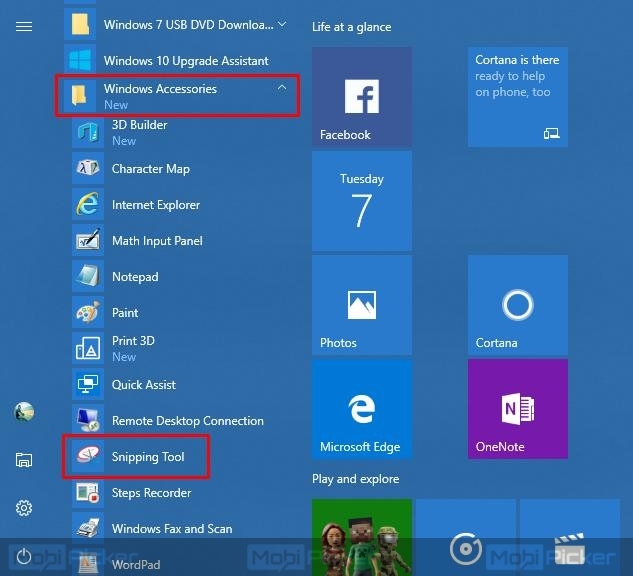Click the Power button in sidebar
This screenshot has width=633, height=576.
24,556
